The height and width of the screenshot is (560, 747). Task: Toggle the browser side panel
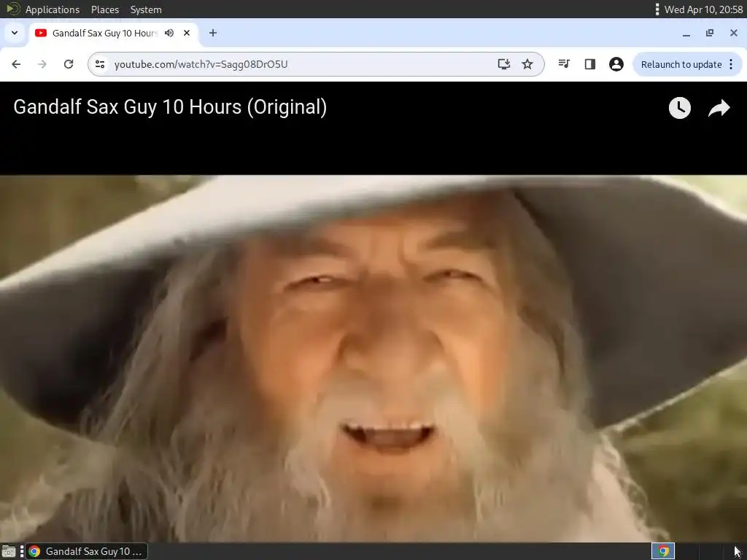tap(589, 64)
